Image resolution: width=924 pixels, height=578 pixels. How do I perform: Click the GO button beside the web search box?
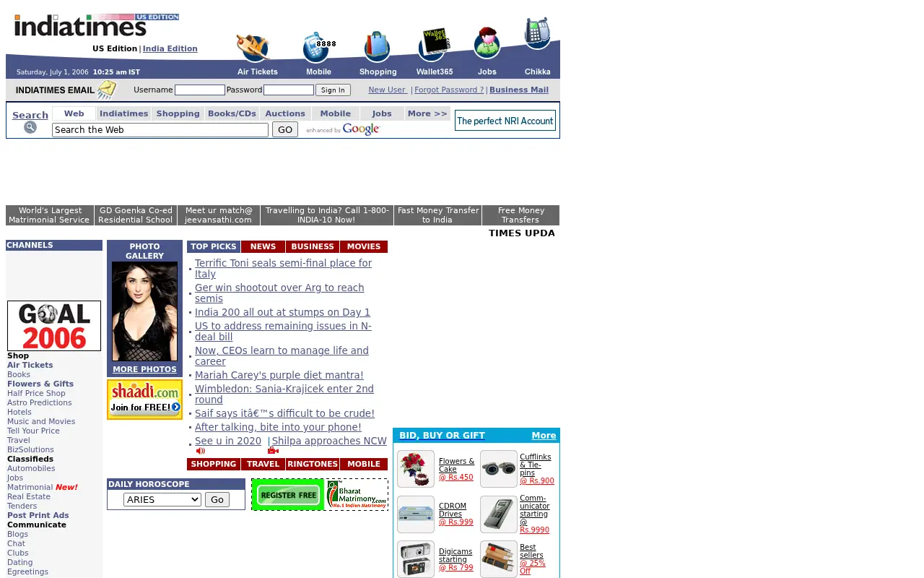tap(285, 129)
